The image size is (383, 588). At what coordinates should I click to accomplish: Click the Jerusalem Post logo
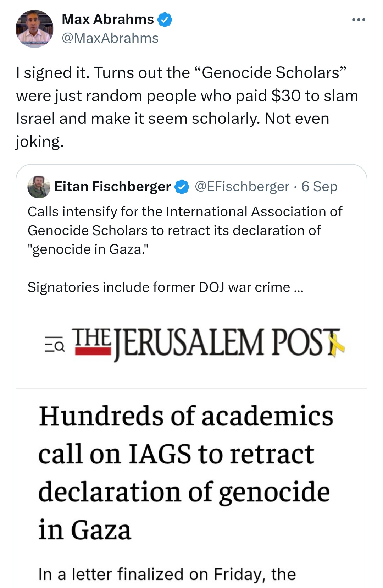coord(209,343)
